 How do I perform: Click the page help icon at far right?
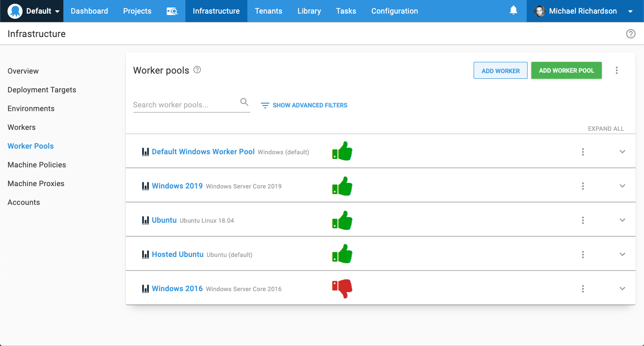pos(631,34)
